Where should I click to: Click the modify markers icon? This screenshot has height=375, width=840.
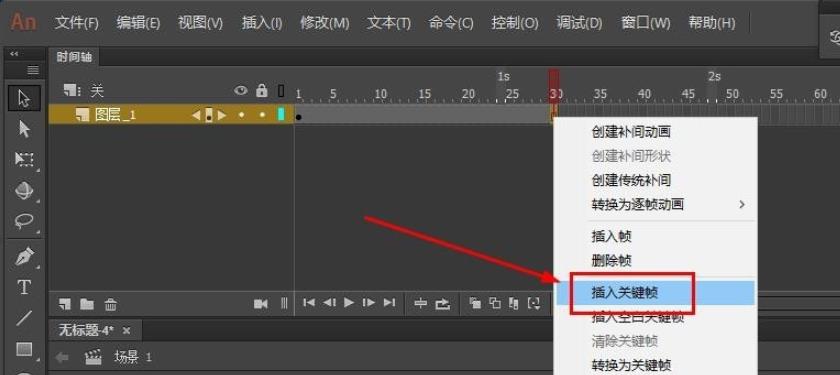[x=534, y=303]
